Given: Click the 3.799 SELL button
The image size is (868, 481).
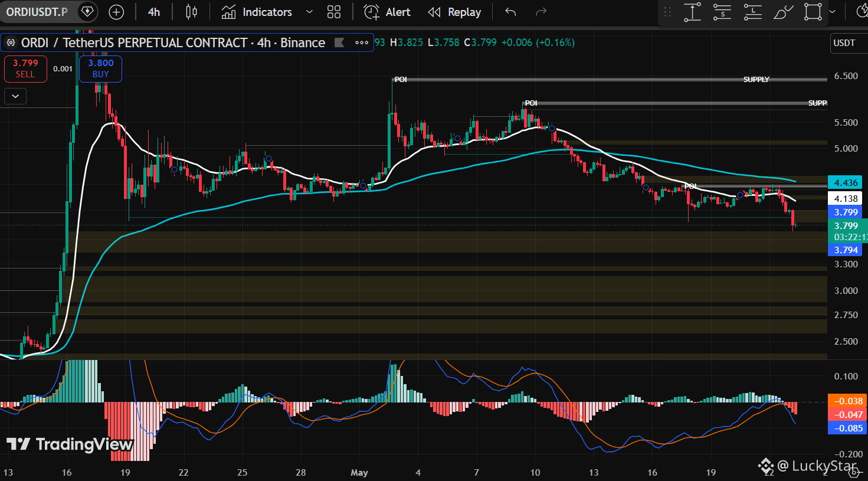Looking at the screenshot, I should pos(25,68).
